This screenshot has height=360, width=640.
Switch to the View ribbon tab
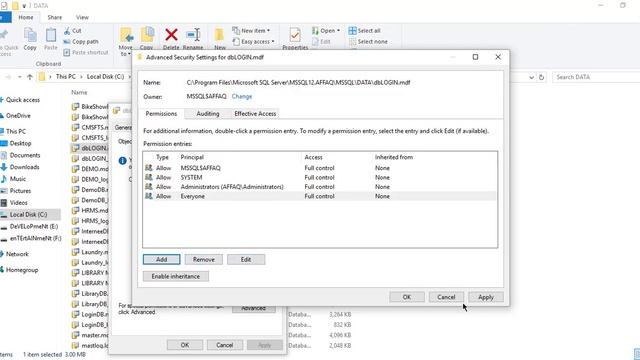tap(82, 17)
